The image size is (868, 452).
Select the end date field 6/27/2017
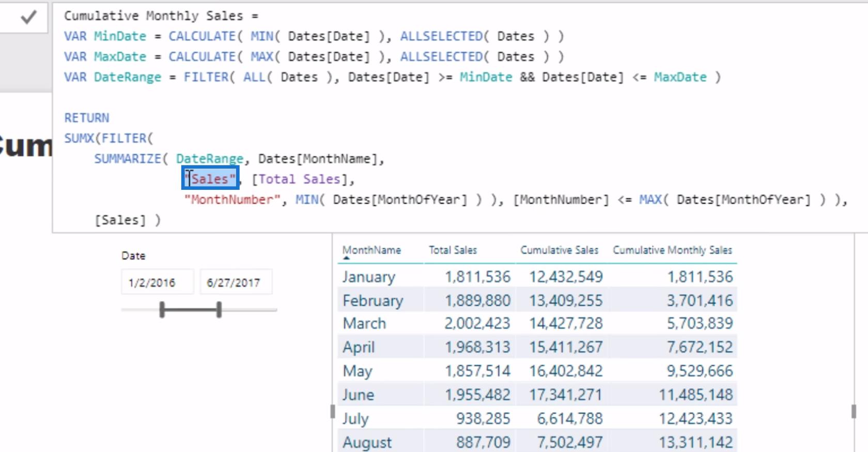[236, 282]
